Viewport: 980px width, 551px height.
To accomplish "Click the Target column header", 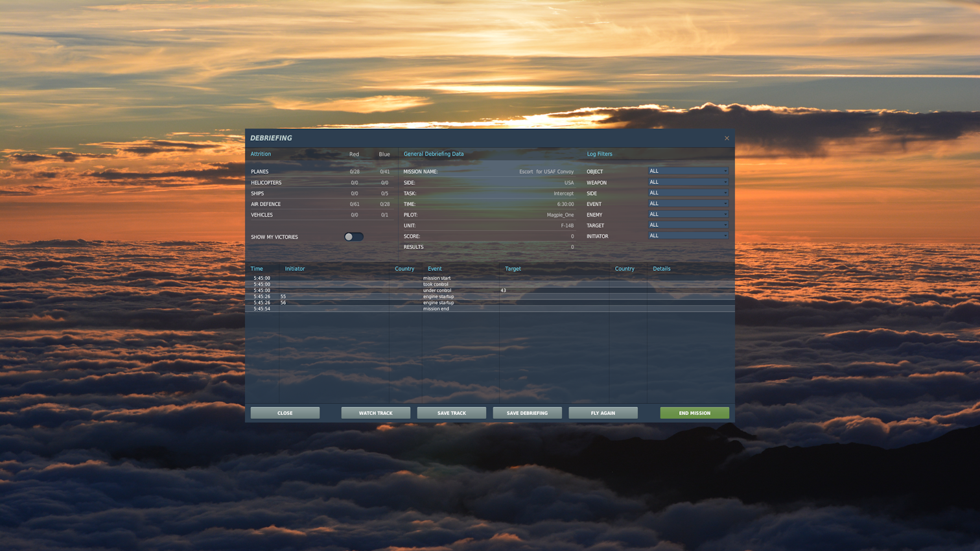I will coord(513,268).
